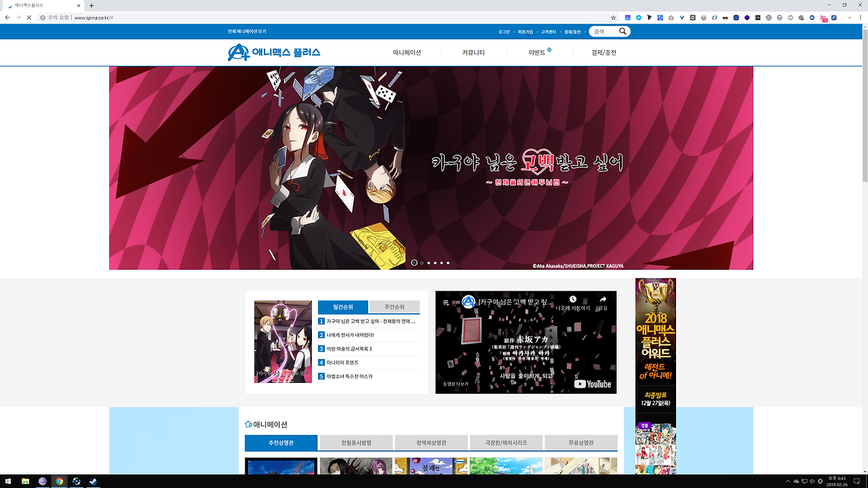Select the 추천상영관 tab
The width and height of the screenshot is (868, 488).
coord(281,443)
